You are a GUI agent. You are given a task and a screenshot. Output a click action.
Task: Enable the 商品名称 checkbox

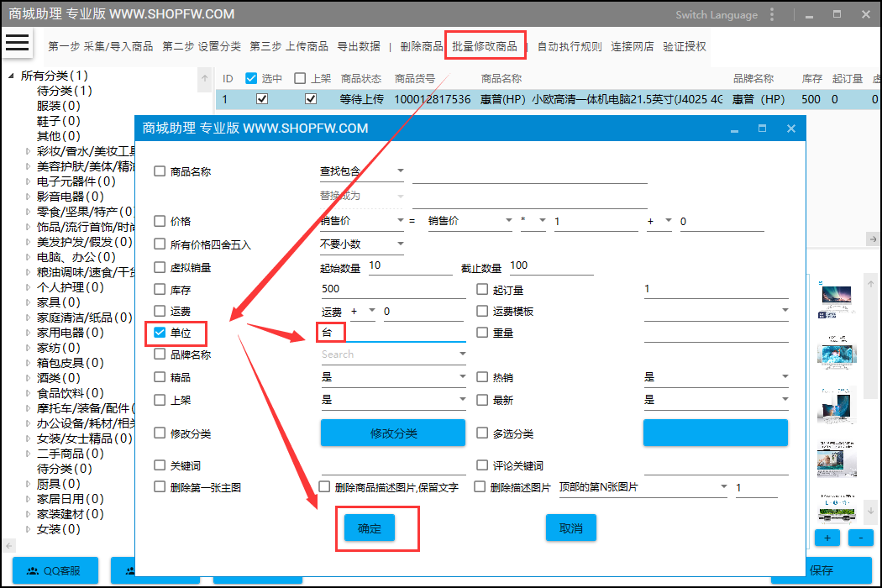tap(160, 171)
